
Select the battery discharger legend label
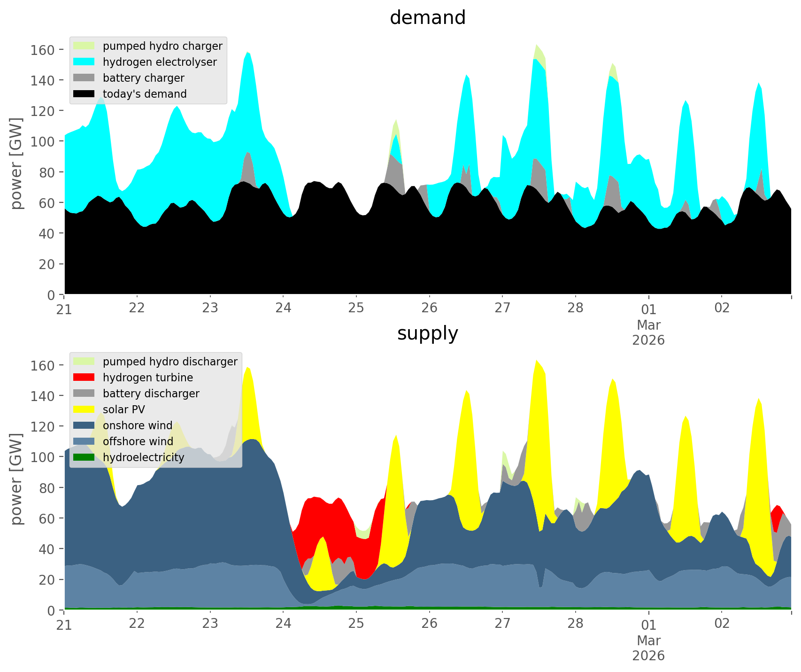pyautogui.click(x=151, y=394)
